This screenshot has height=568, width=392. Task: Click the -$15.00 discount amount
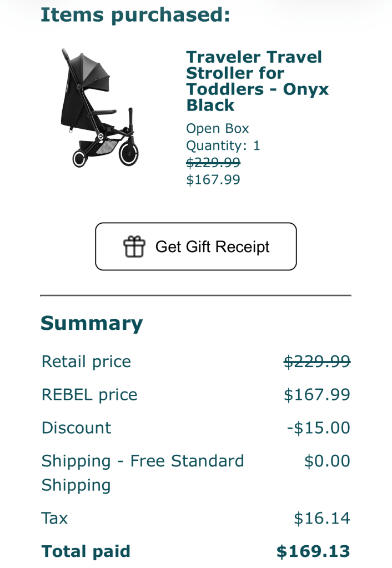click(318, 428)
